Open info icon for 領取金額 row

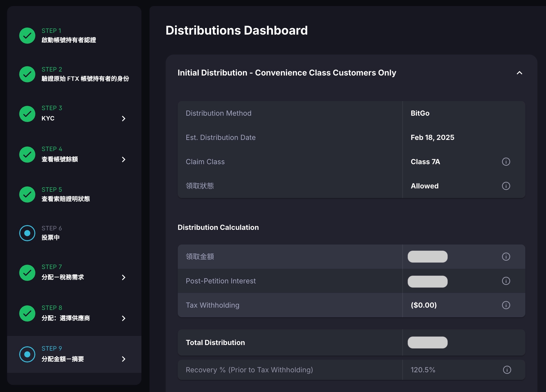pyautogui.click(x=506, y=257)
